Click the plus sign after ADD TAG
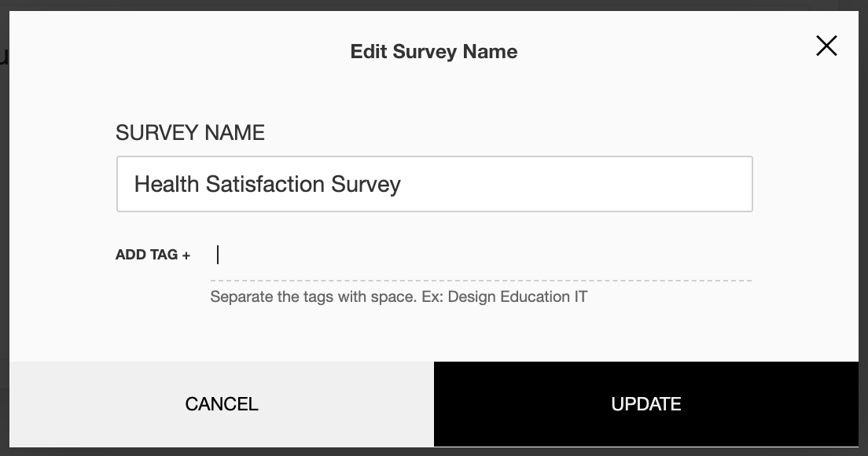This screenshot has height=456, width=868. 186,256
